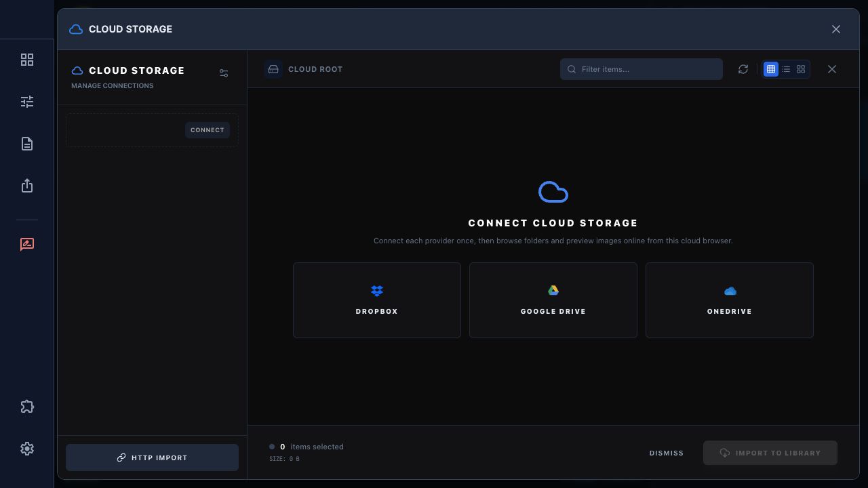Close the Cloud Storage dialog window
868x488 pixels.
tap(836, 29)
